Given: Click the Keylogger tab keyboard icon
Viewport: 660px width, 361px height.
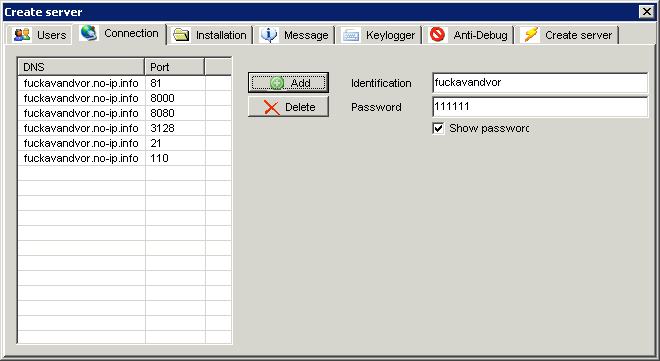Looking at the screenshot, I should [x=351, y=35].
